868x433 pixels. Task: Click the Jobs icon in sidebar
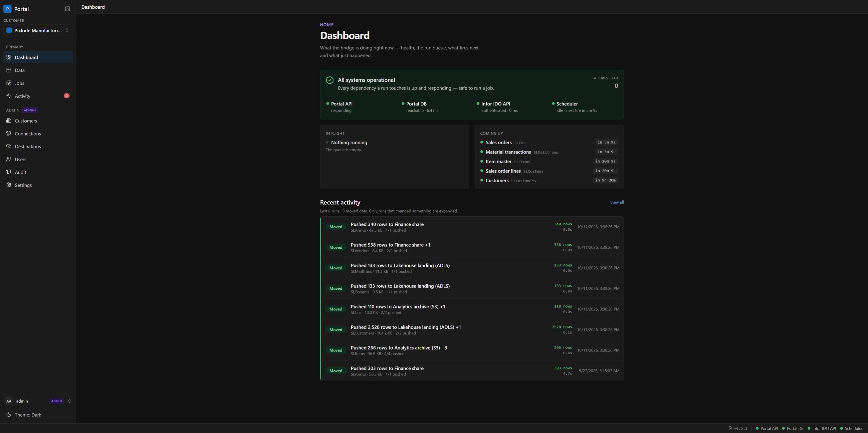point(9,83)
